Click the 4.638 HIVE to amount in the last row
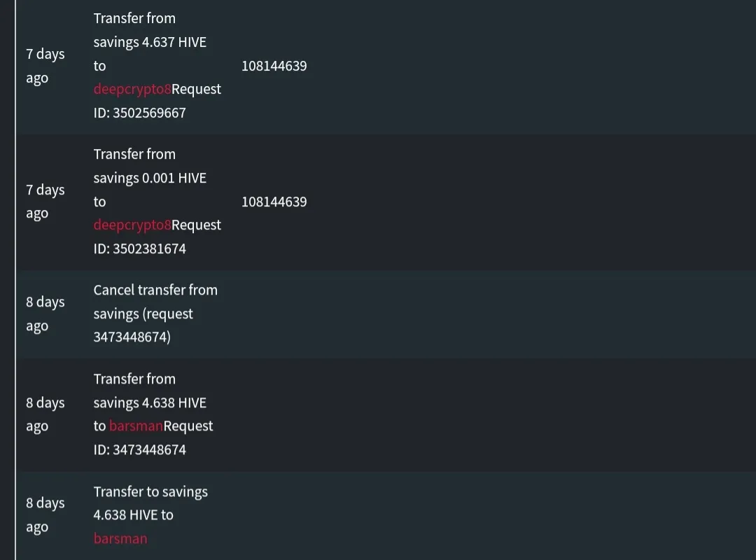 coord(134,515)
